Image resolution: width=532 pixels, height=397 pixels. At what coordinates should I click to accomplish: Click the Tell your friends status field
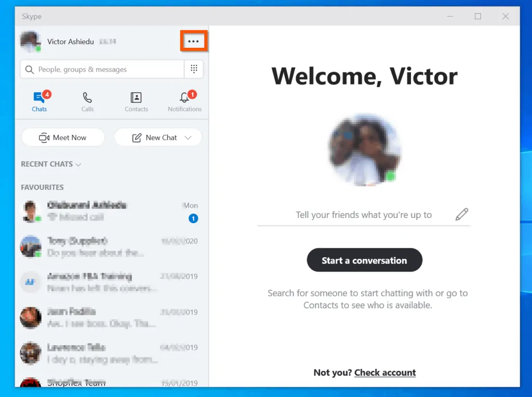point(364,215)
